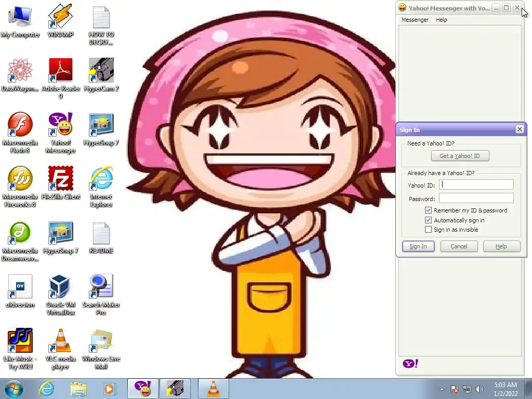
Task: Click Help button in Sign In dialog
Action: click(501, 246)
